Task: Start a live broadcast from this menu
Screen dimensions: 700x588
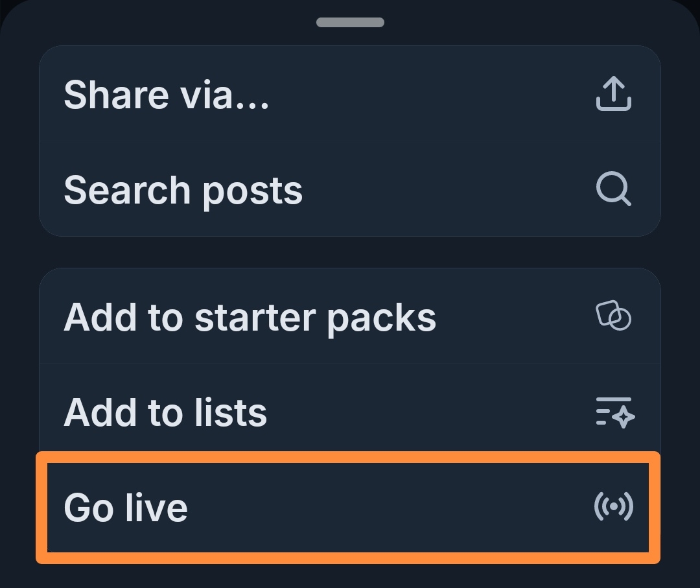Action: 349,507
